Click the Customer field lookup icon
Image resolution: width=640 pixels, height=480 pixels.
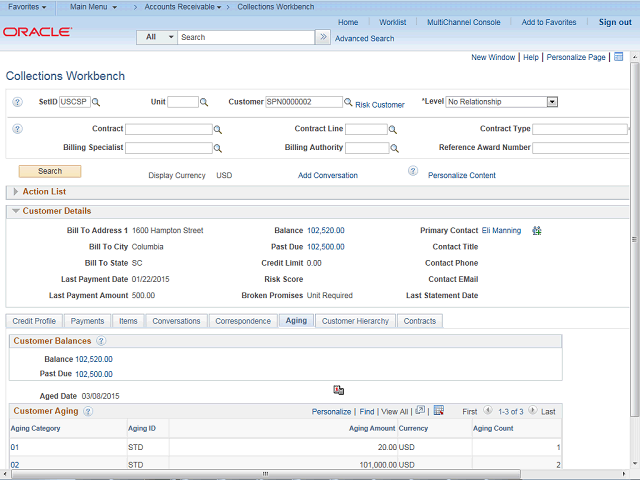(348, 102)
